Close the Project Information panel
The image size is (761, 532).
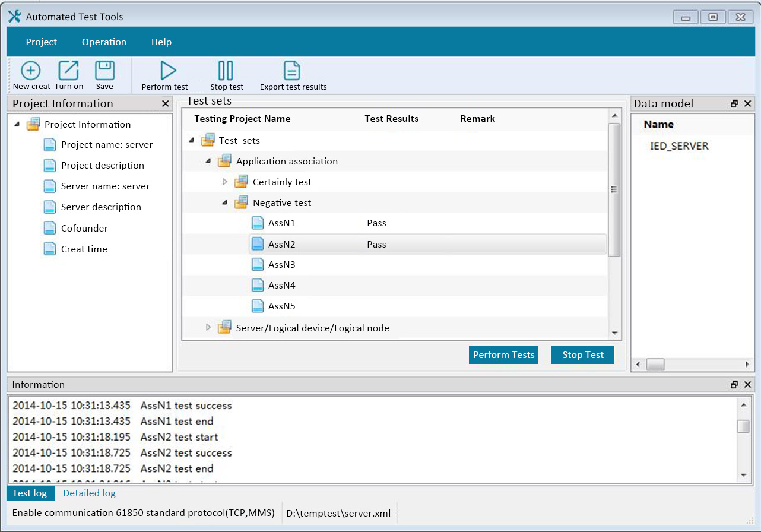point(166,104)
